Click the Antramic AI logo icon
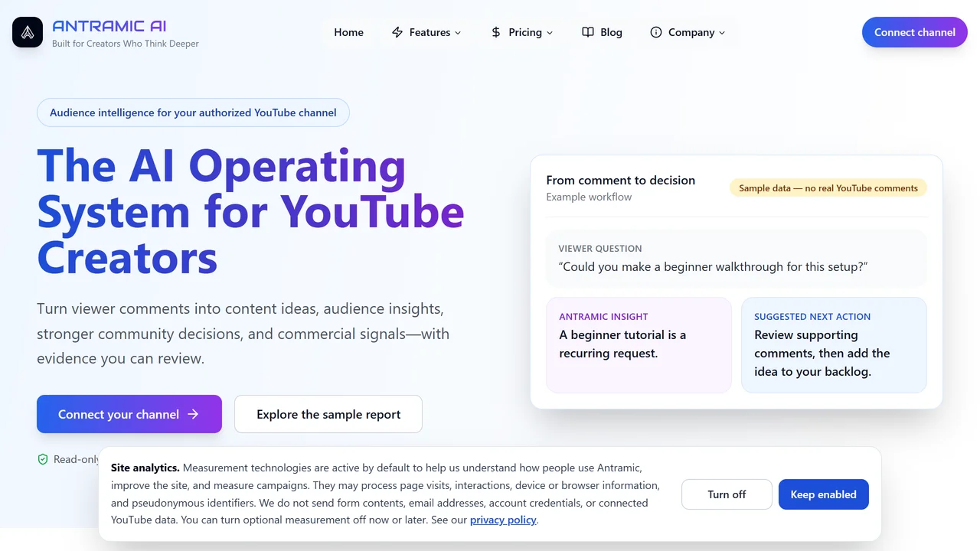 28,32
